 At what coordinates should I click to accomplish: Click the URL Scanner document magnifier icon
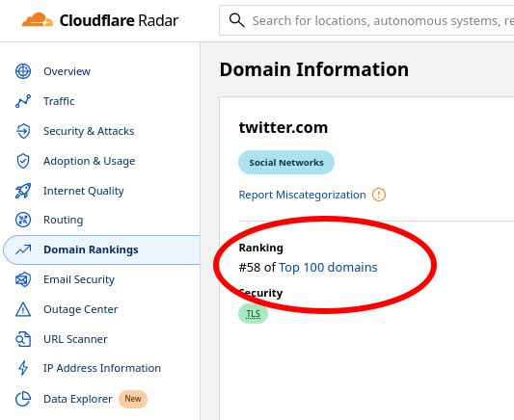23,339
